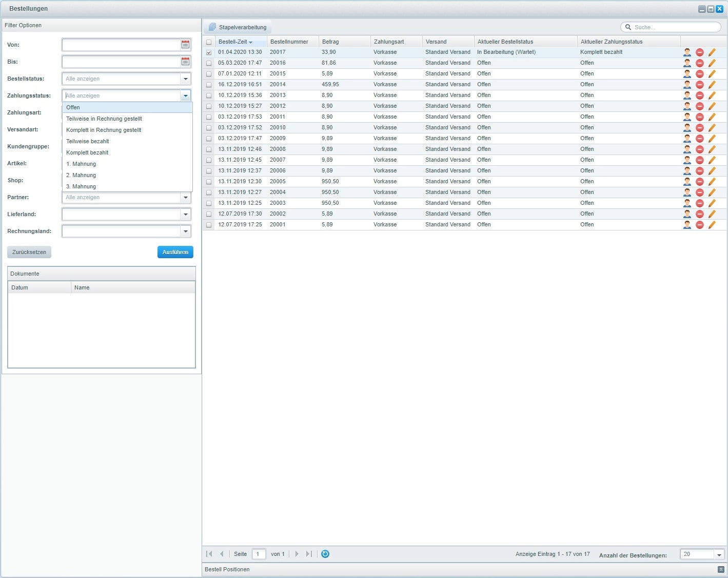The image size is (728, 578).
Task: Open customer icon for order 20017
Action: pyautogui.click(x=687, y=52)
